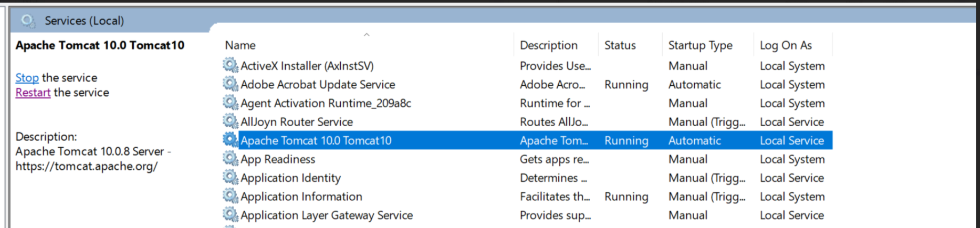Click the Application Layer Gateway gear icon
The height and width of the screenshot is (228, 980).
pos(230,215)
